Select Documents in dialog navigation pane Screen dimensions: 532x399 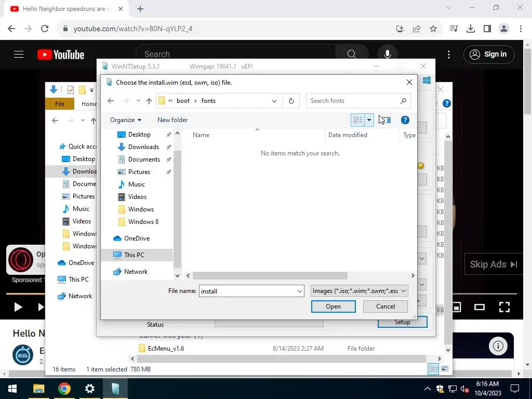[x=144, y=159]
